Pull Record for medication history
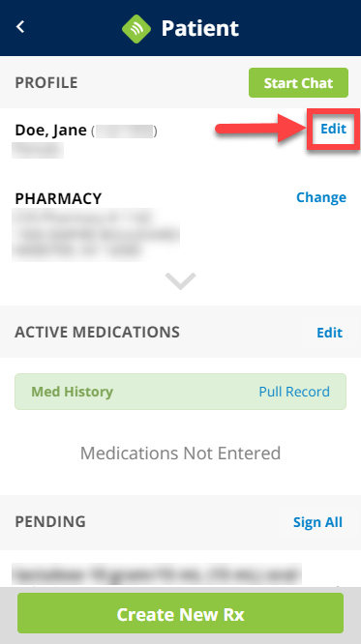The width and height of the screenshot is (361, 644). [x=294, y=392]
